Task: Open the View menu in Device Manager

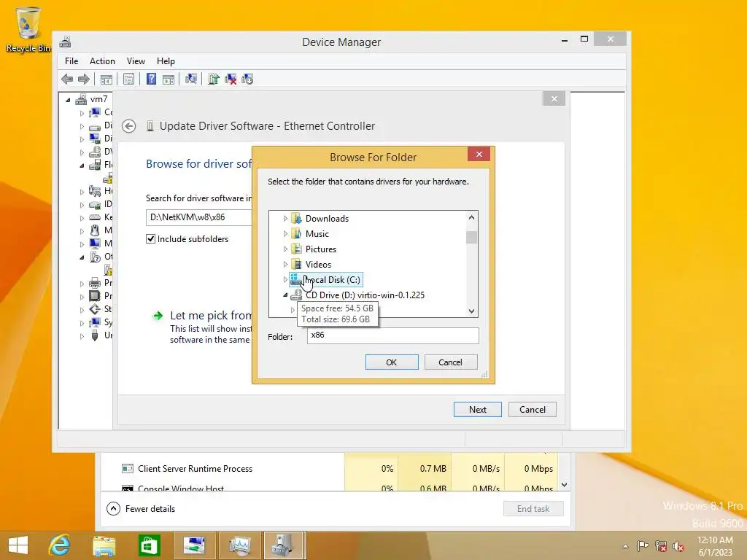Action: coord(136,61)
